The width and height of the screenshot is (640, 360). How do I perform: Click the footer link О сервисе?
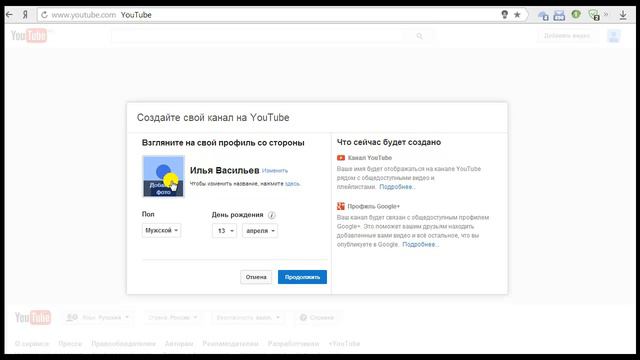(32, 344)
